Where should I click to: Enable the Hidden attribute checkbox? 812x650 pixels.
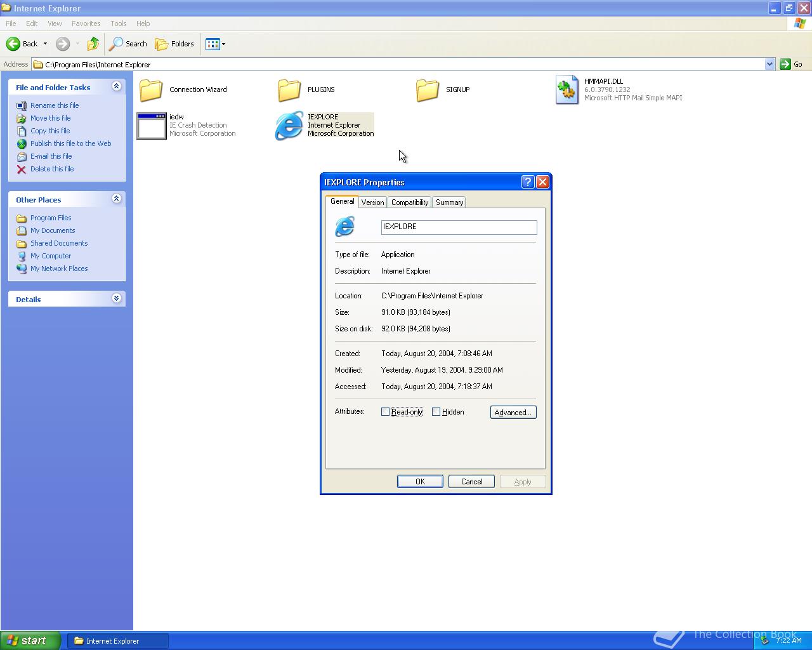pos(436,412)
